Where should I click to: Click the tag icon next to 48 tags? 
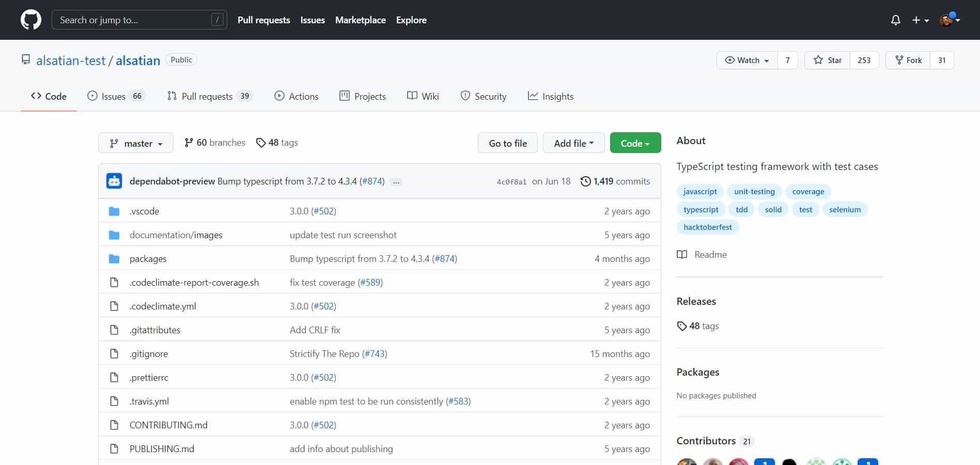[x=261, y=143]
